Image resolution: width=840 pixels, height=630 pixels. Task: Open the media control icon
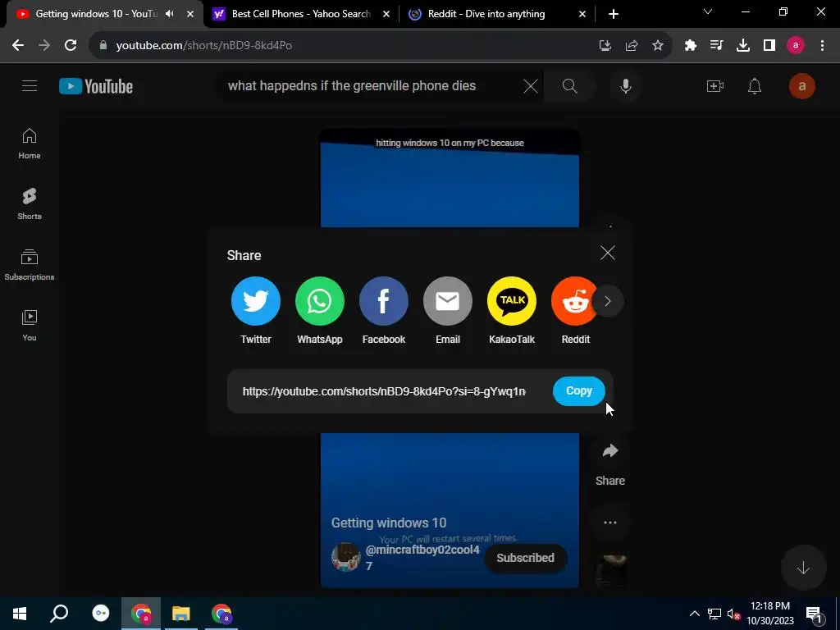point(717,46)
